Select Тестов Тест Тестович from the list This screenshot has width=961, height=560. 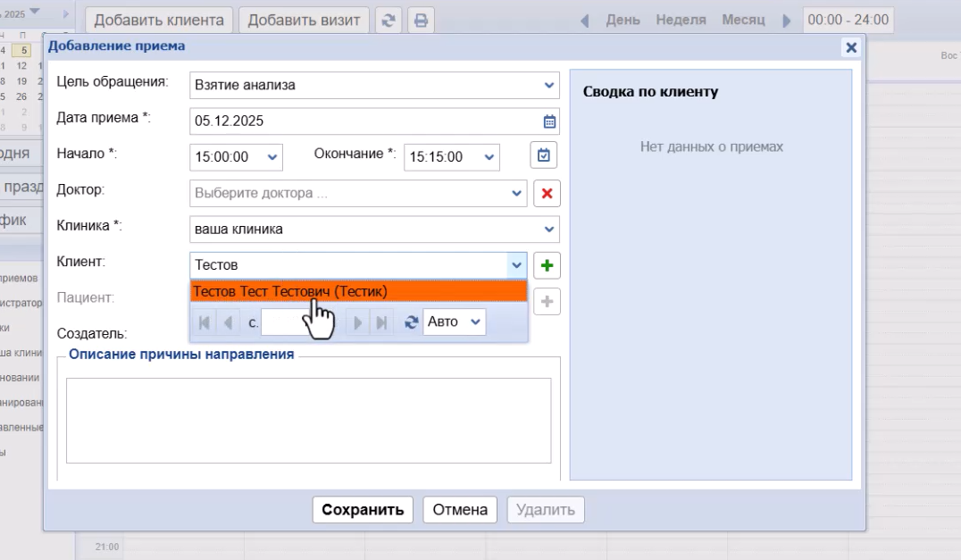290,291
